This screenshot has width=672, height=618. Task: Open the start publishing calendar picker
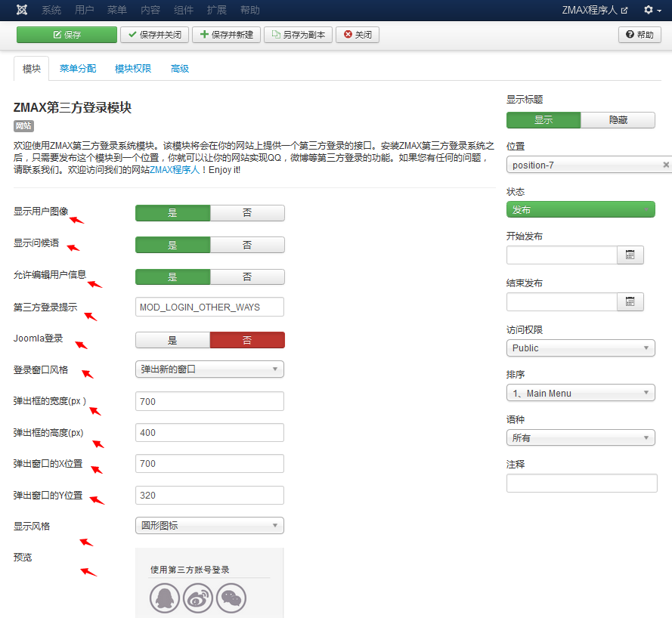(x=630, y=255)
